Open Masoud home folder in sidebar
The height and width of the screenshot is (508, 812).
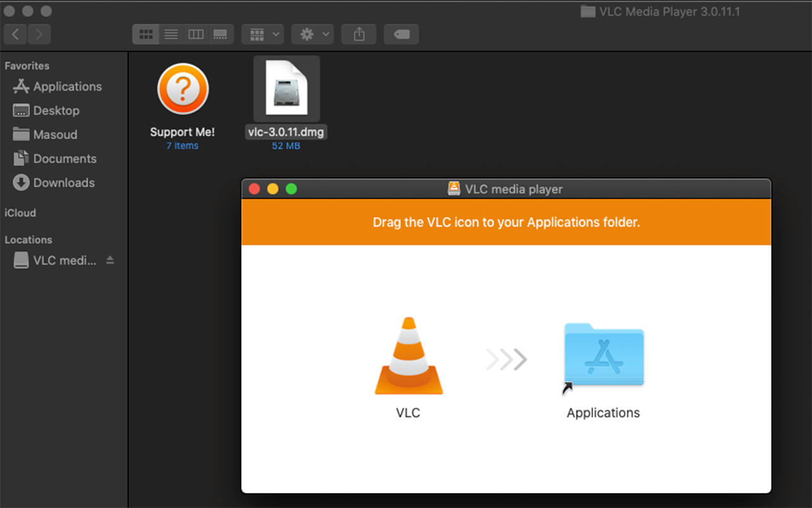(45, 135)
